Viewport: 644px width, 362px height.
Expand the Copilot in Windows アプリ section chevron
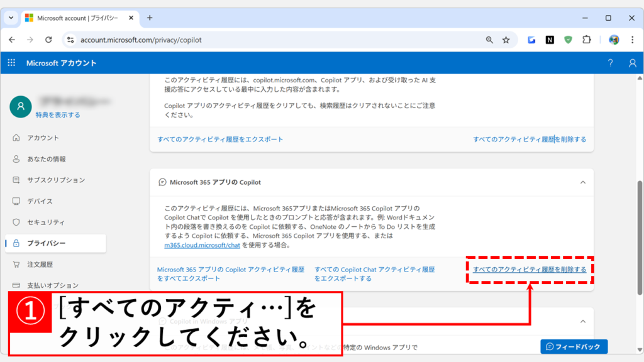pos(582,321)
